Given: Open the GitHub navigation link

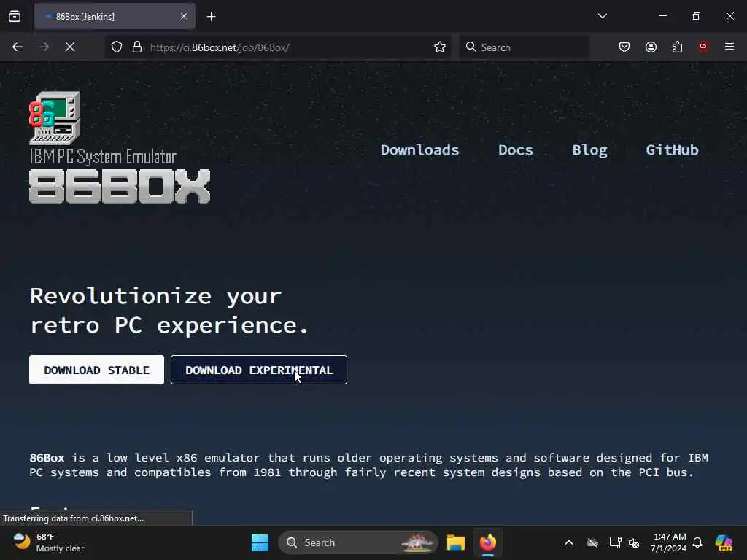Looking at the screenshot, I should [x=672, y=150].
